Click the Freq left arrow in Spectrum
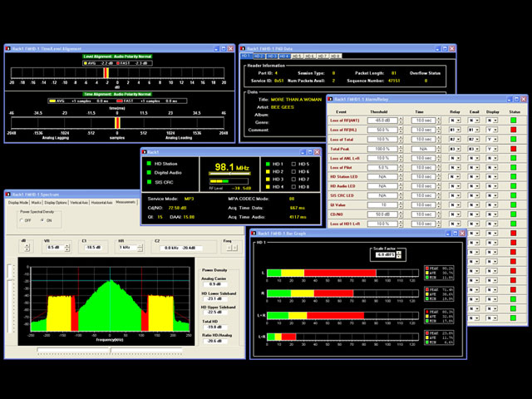 click(229, 248)
